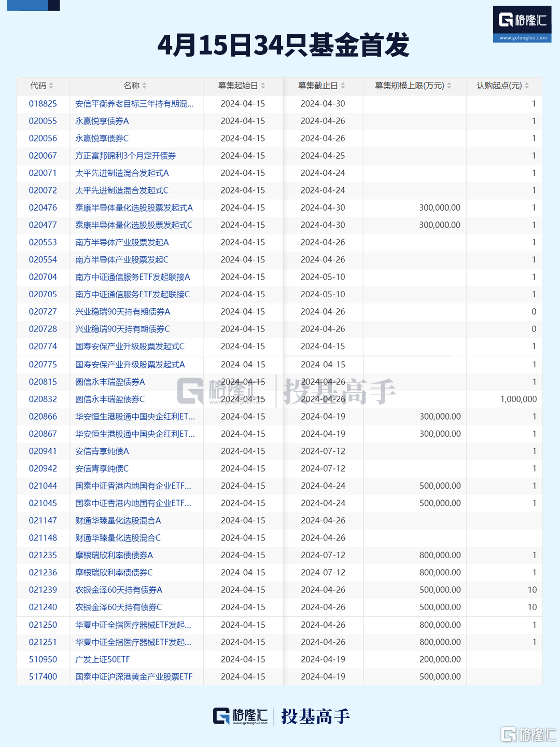Open fund code 020553
The height and width of the screenshot is (747, 560).
coord(43,242)
